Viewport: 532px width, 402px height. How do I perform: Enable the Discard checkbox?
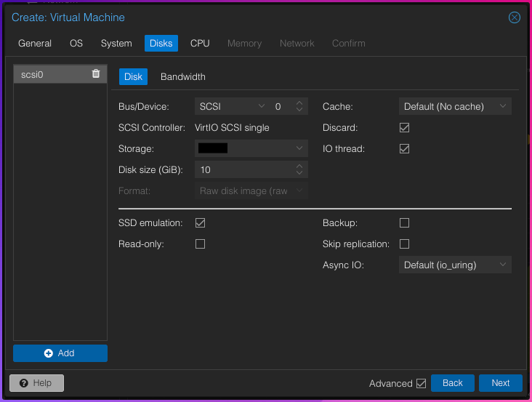pos(405,128)
